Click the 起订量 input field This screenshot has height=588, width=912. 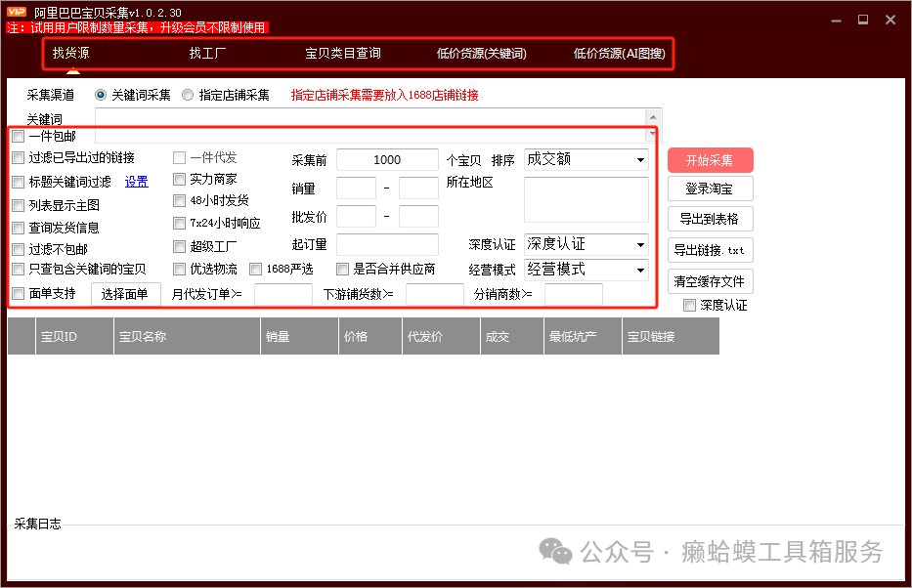tap(387, 244)
